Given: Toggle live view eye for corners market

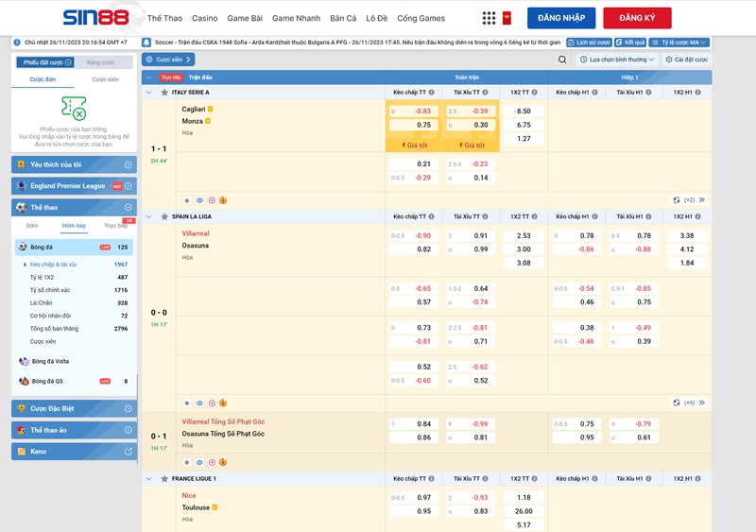Looking at the screenshot, I should [x=199, y=462].
